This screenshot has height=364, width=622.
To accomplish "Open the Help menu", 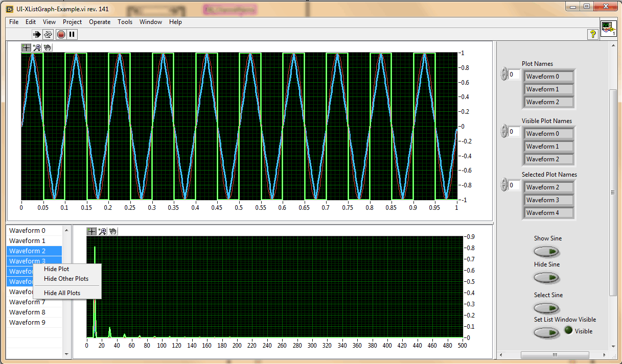I will (175, 22).
